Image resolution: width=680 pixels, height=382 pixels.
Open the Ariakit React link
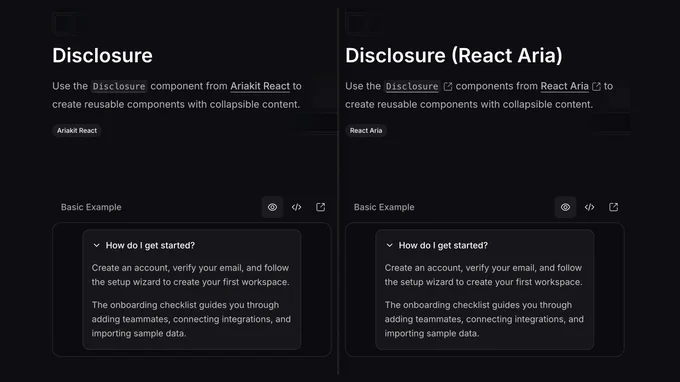260,86
